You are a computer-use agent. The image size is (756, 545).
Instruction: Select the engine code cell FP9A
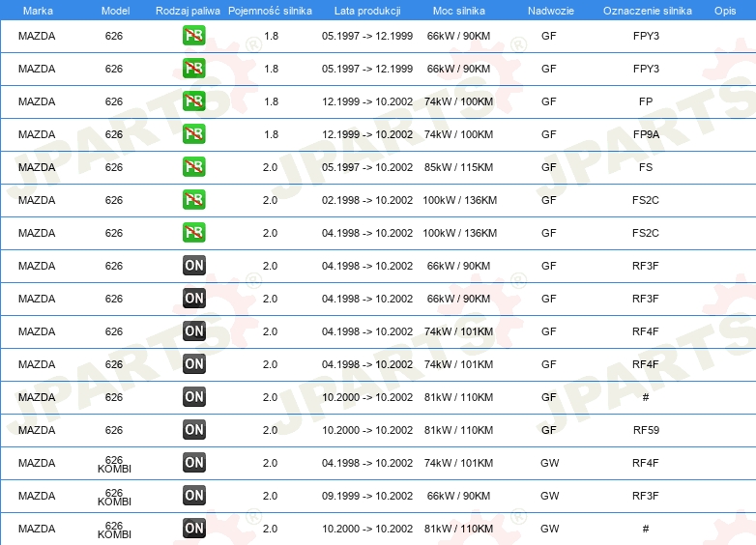646,134
